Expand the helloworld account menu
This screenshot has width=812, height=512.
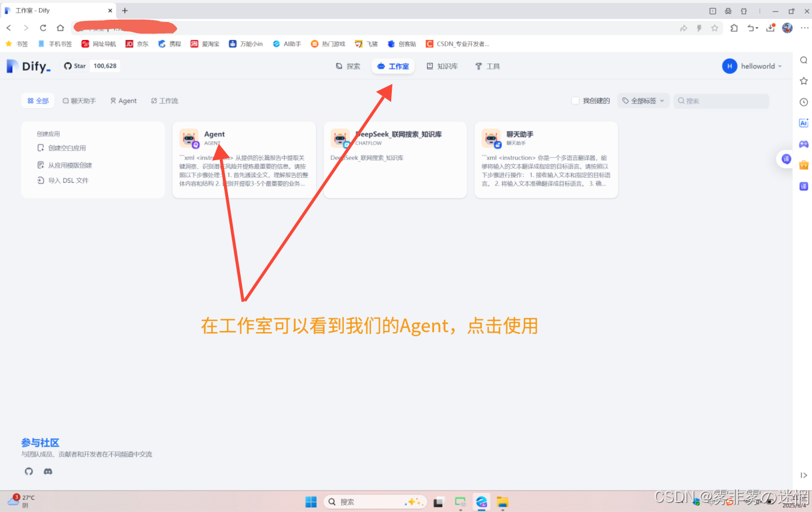[x=761, y=66]
